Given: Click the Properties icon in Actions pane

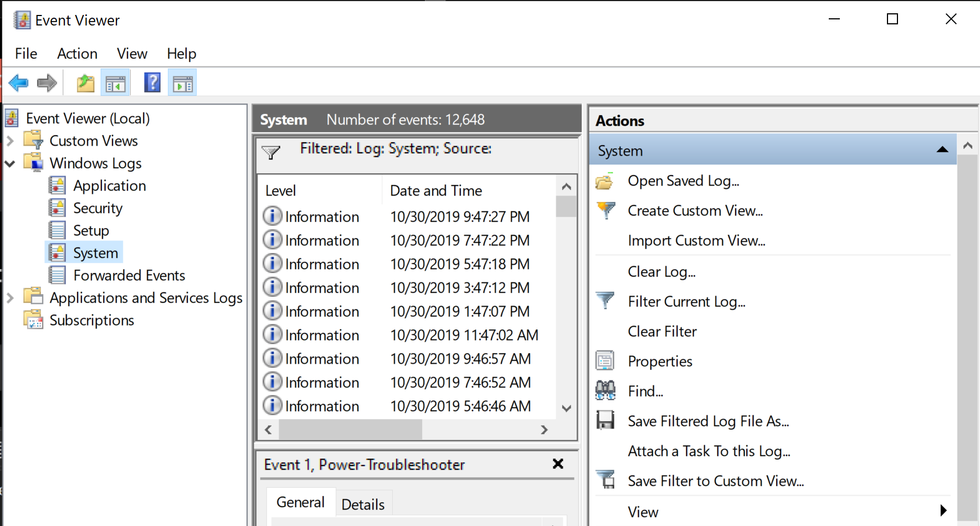Looking at the screenshot, I should [x=605, y=361].
